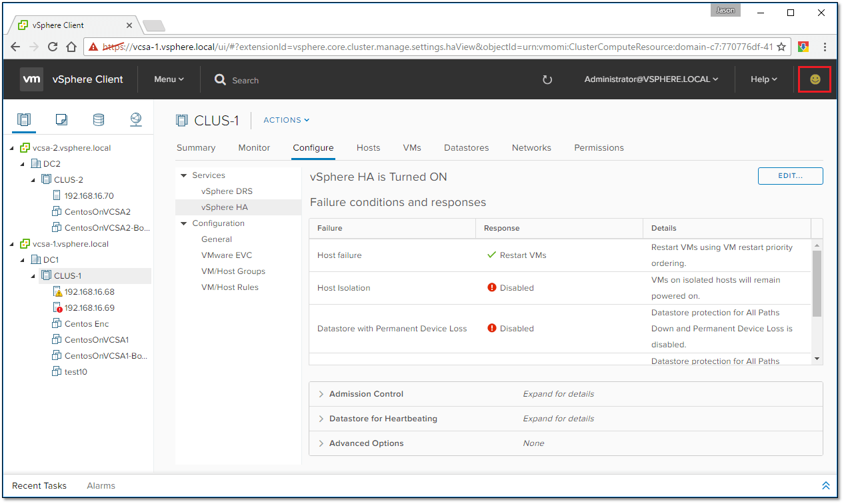Image resolution: width=844 pixels, height=504 pixels.
Task: Click the Host Isolation disabled alert icon
Action: pyautogui.click(x=492, y=287)
